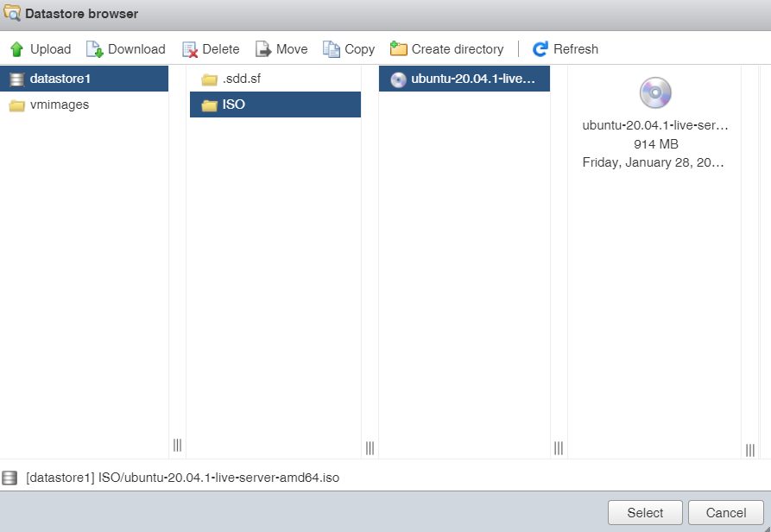Viewport: 771px width, 532px height.
Task: Click the Download file icon
Action: [x=94, y=49]
